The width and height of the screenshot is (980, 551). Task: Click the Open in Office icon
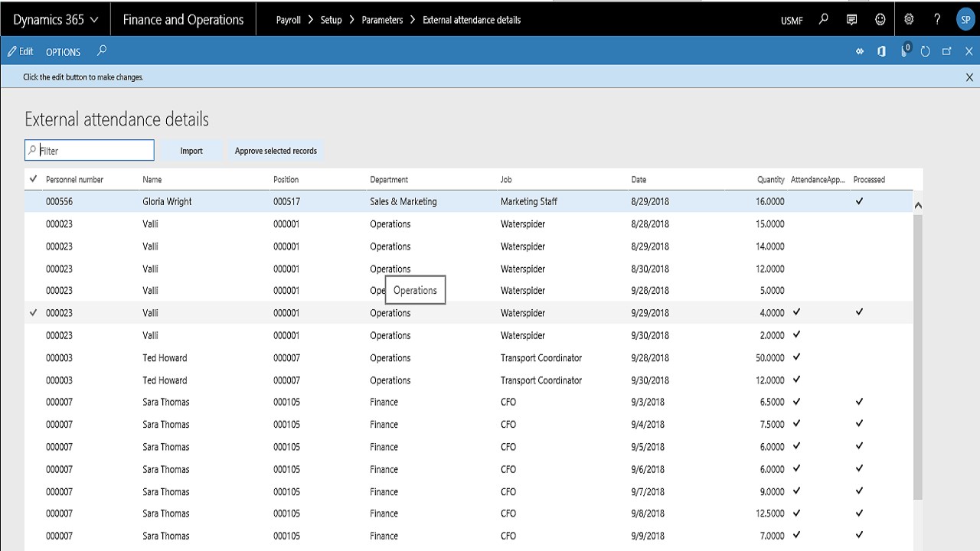point(882,51)
